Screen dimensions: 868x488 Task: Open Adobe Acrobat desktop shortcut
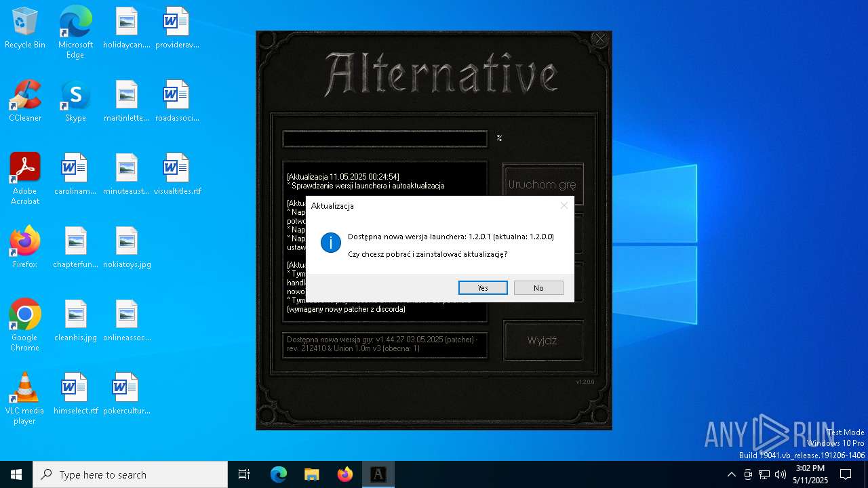[x=25, y=179]
